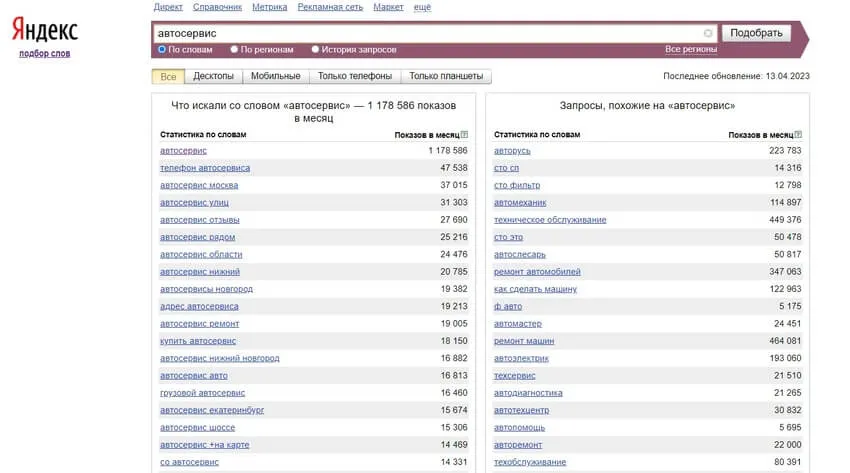Click the Yandex logo
Screen dimensions: 850x473
point(45,31)
